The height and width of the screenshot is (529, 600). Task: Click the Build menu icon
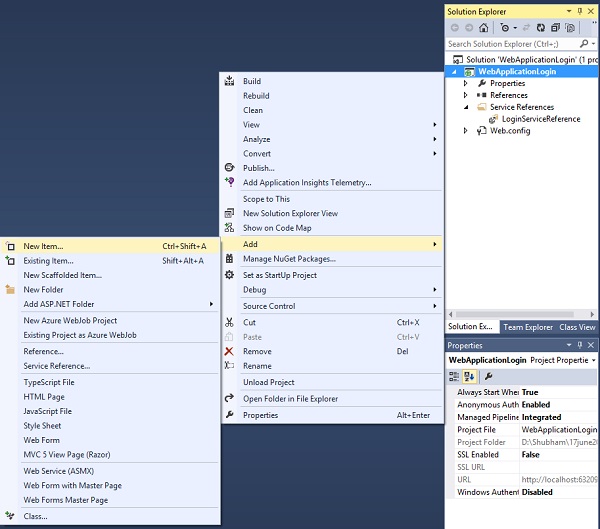(229, 81)
